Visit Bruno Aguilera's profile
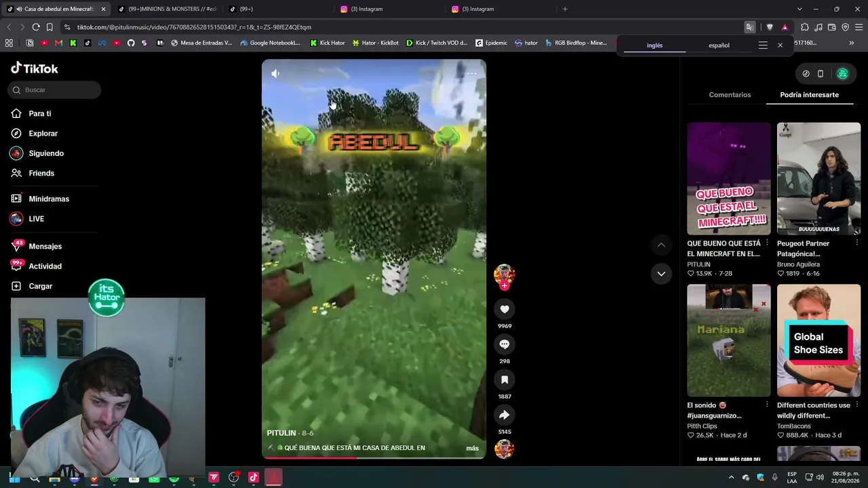This screenshot has width=868, height=488. point(798,264)
